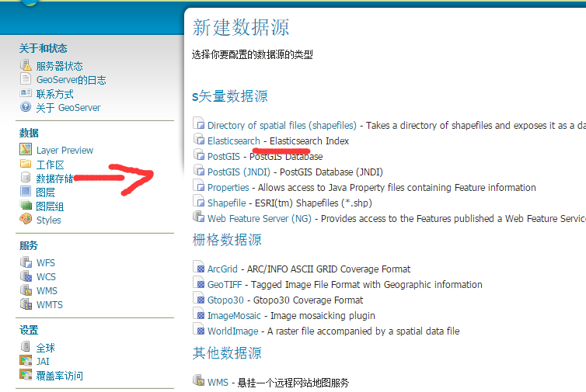586x392 pixels.
Task: Click the Properties source icon
Action: [x=199, y=186]
